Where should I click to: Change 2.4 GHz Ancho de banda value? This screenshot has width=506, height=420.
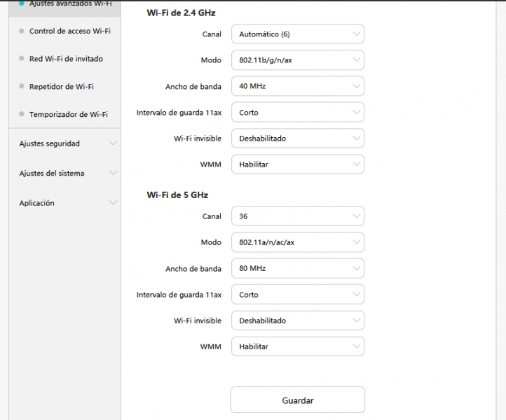point(297,86)
